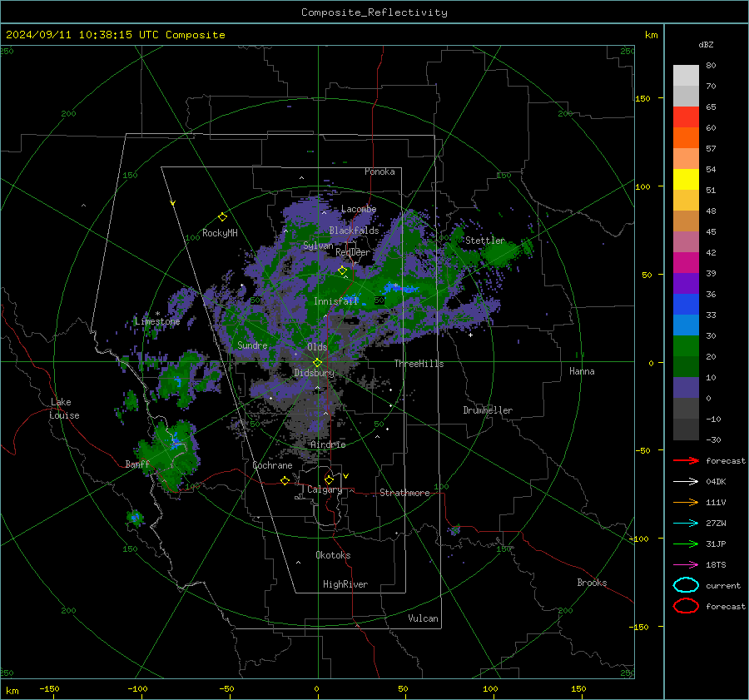
Task: Click the RedDeer city label
Action: [x=353, y=252]
